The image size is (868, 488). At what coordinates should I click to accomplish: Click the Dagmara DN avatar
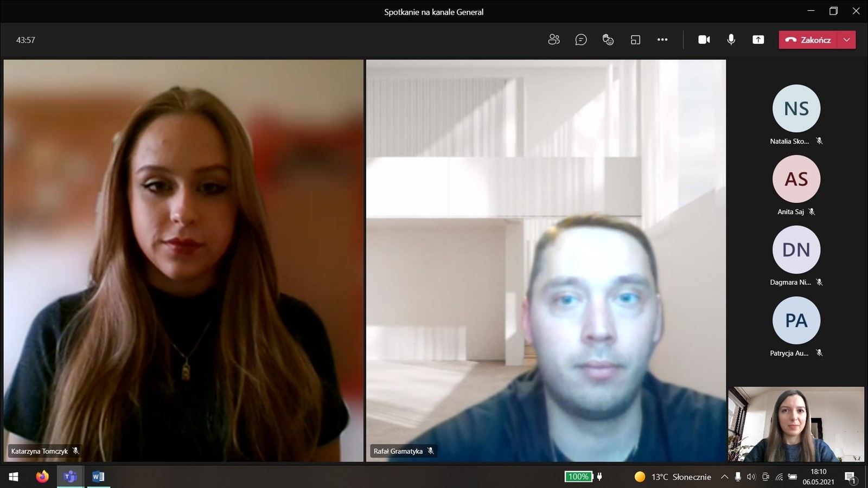tap(796, 249)
